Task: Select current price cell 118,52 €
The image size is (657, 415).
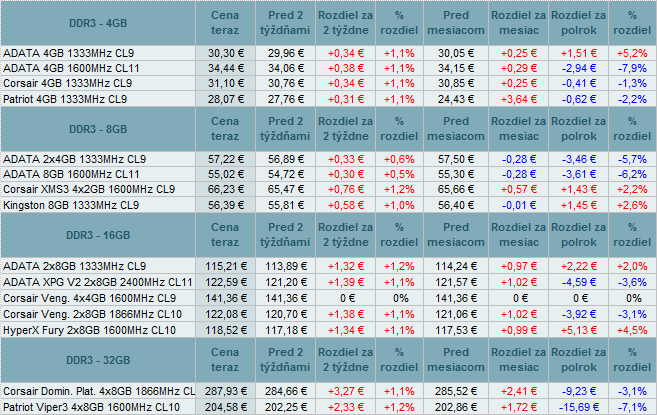Action: [x=225, y=330]
